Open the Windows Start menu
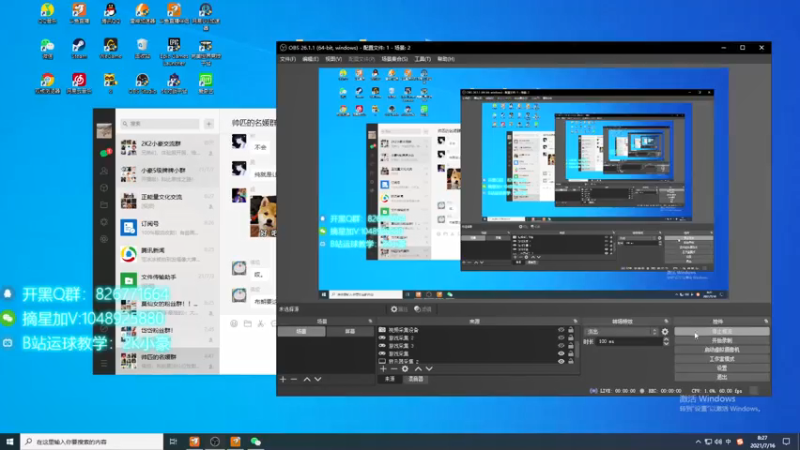The image size is (800, 450). coord(10,441)
